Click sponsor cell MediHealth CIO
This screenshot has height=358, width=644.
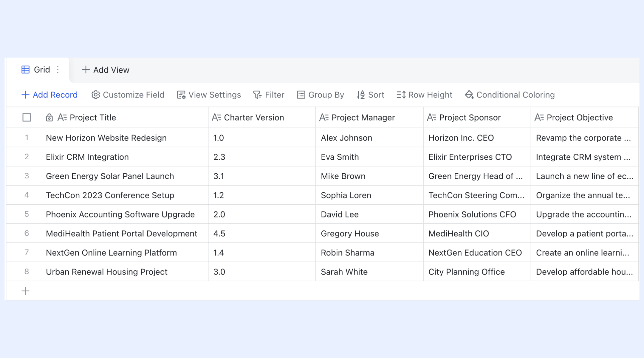pos(477,233)
